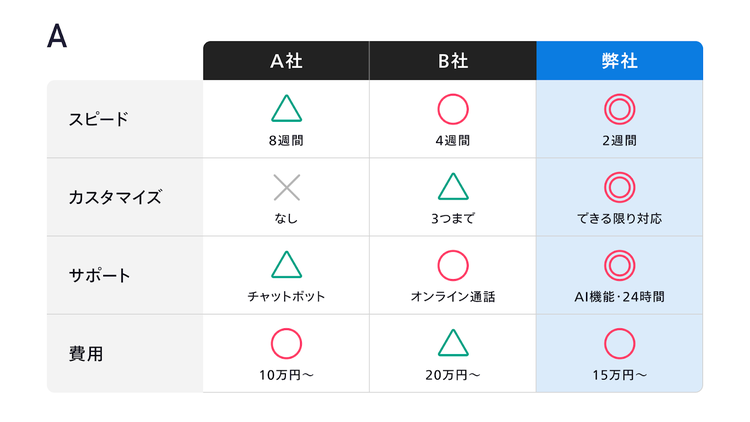
Task: Select the A社 column header
Action: [x=286, y=61]
